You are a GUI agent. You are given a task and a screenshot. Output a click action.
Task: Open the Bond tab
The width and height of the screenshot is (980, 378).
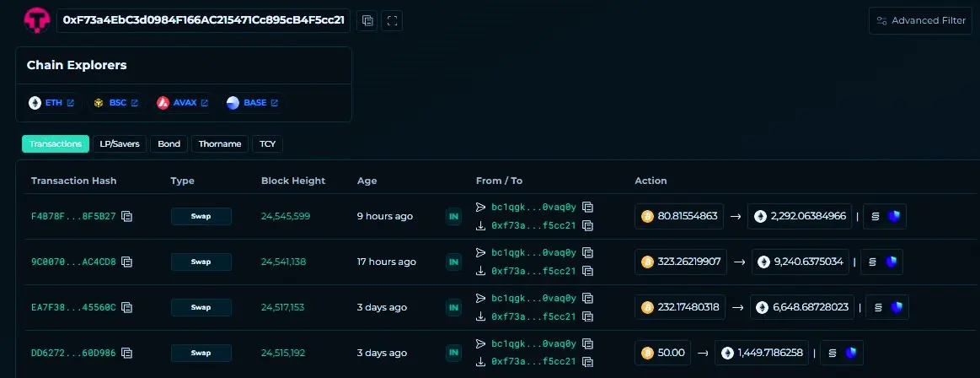169,144
